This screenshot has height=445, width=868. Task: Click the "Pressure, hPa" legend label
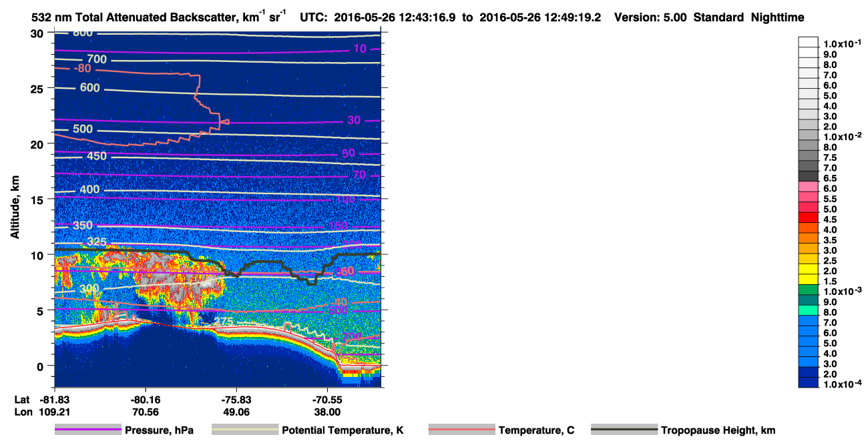(x=159, y=430)
